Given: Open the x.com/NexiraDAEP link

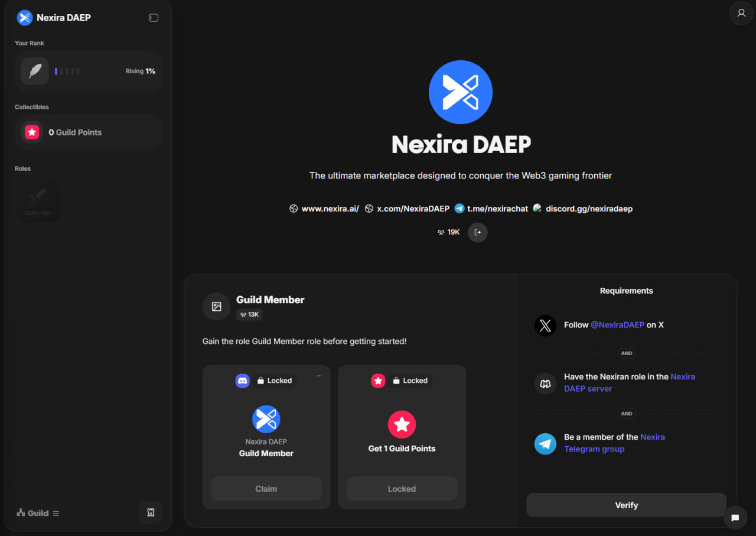Looking at the screenshot, I should [408, 209].
